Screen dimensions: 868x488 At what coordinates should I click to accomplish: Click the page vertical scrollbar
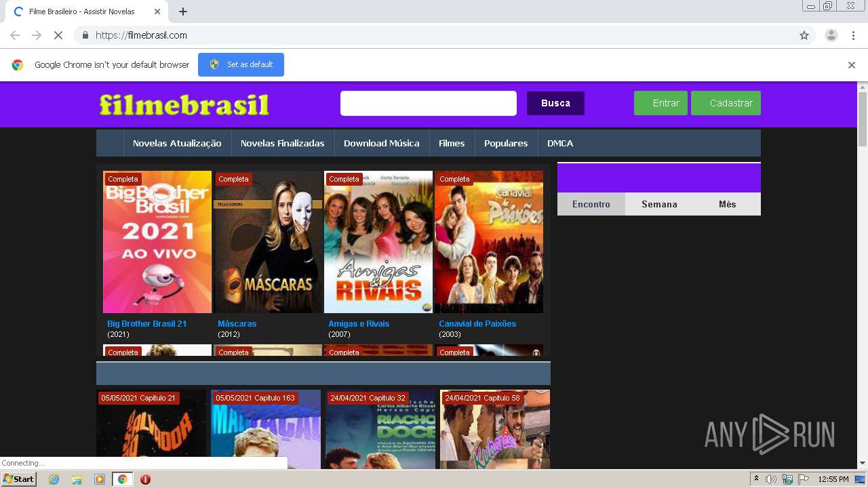[863, 119]
